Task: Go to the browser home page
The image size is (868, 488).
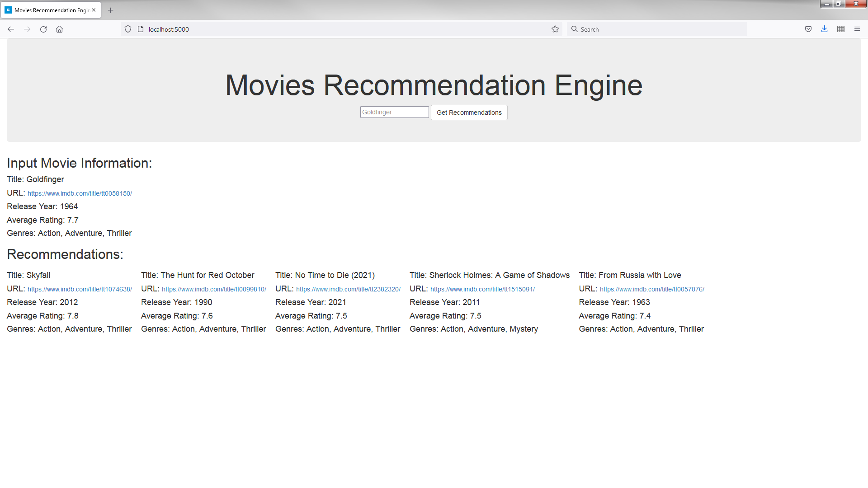Action: point(59,29)
